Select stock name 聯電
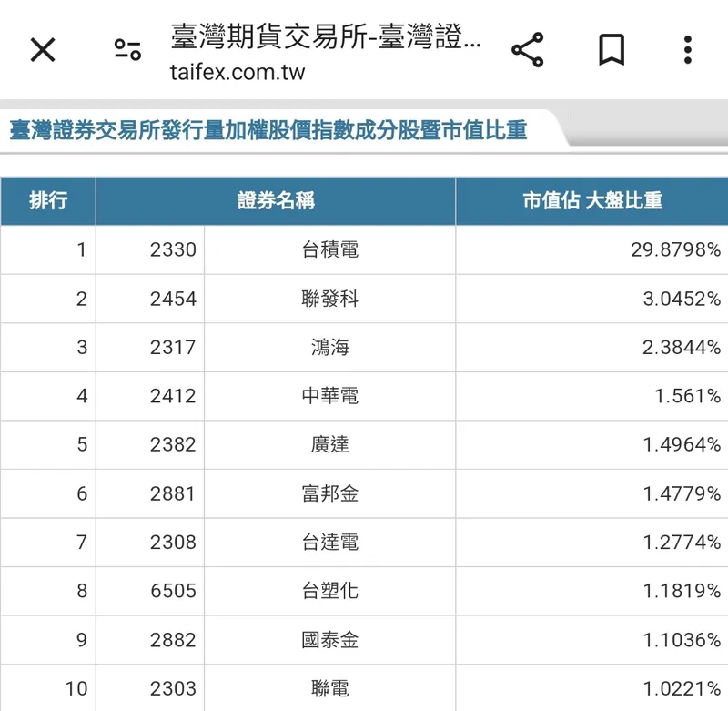Image resolution: width=728 pixels, height=711 pixels. [330, 689]
